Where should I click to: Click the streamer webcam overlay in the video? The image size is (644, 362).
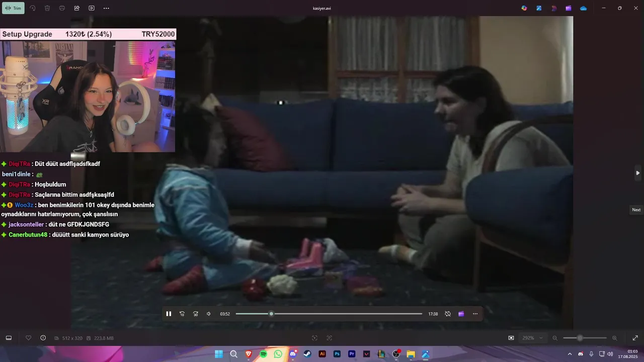click(88, 97)
